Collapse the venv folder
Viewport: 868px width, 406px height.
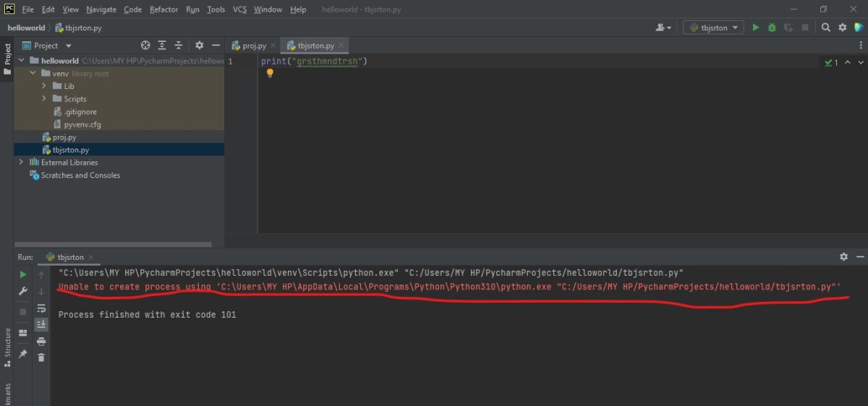click(x=33, y=73)
